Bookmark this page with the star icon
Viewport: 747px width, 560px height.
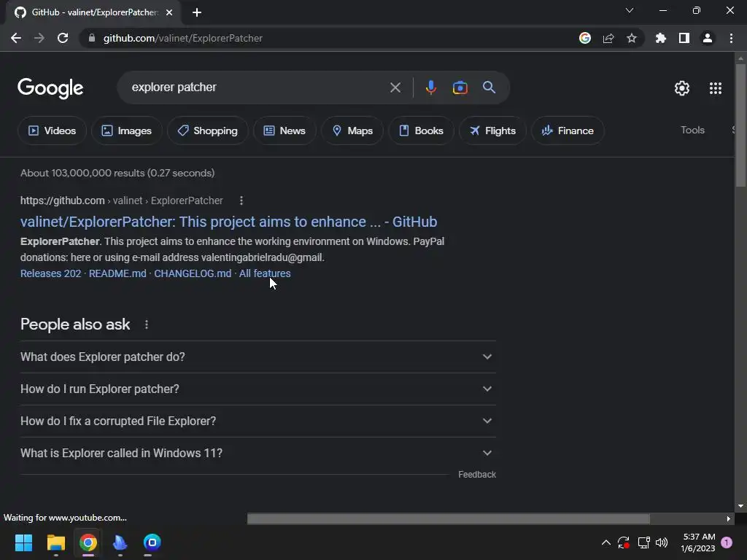pos(632,38)
